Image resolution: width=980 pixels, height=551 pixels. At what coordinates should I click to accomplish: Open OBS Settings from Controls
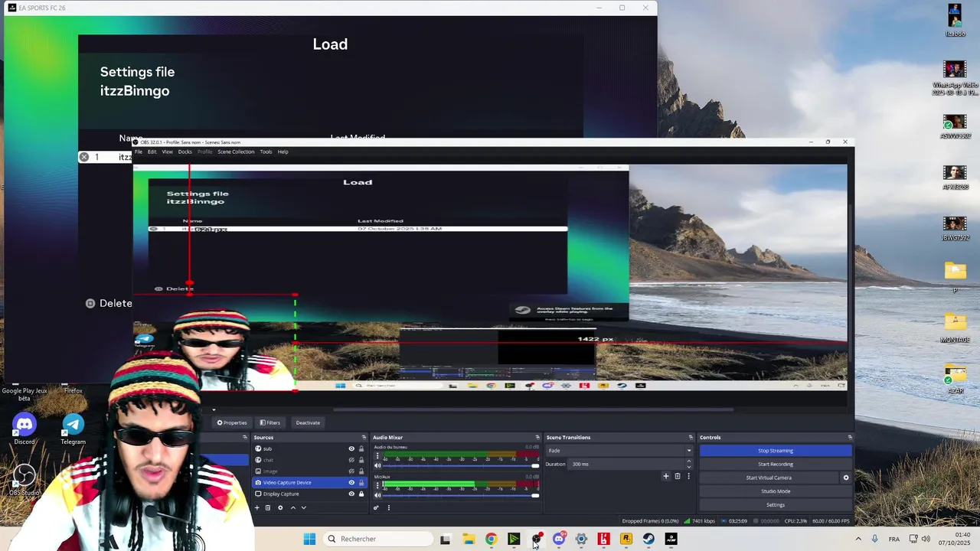pyautogui.click(x=776, y=505)
